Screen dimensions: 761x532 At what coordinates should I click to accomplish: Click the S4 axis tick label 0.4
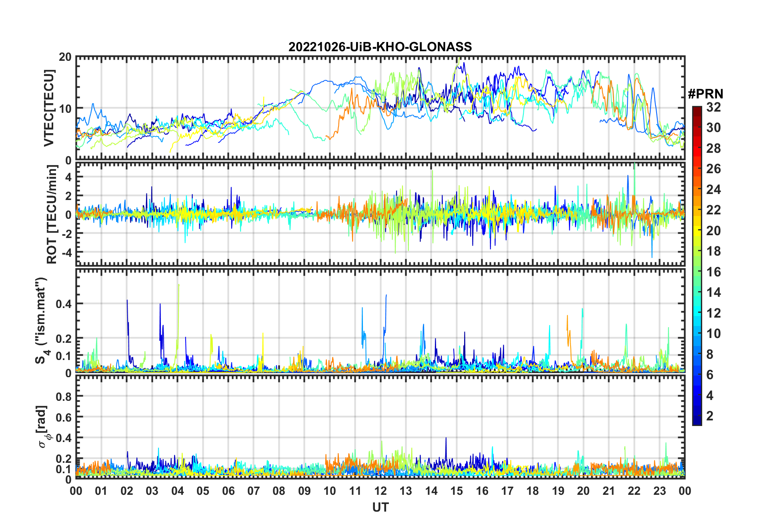pyautogui.click(x=64, y=304)
